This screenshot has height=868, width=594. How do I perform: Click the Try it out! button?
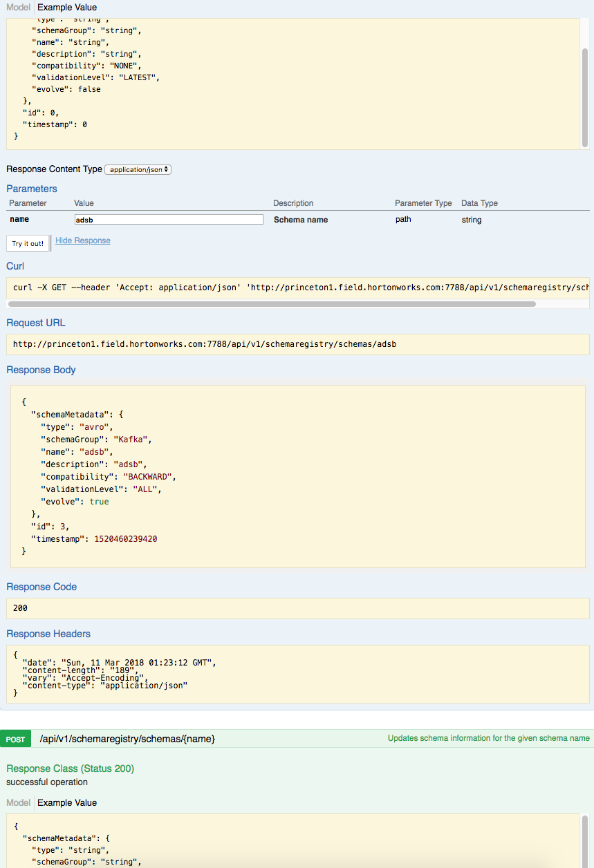pos(28,243)
